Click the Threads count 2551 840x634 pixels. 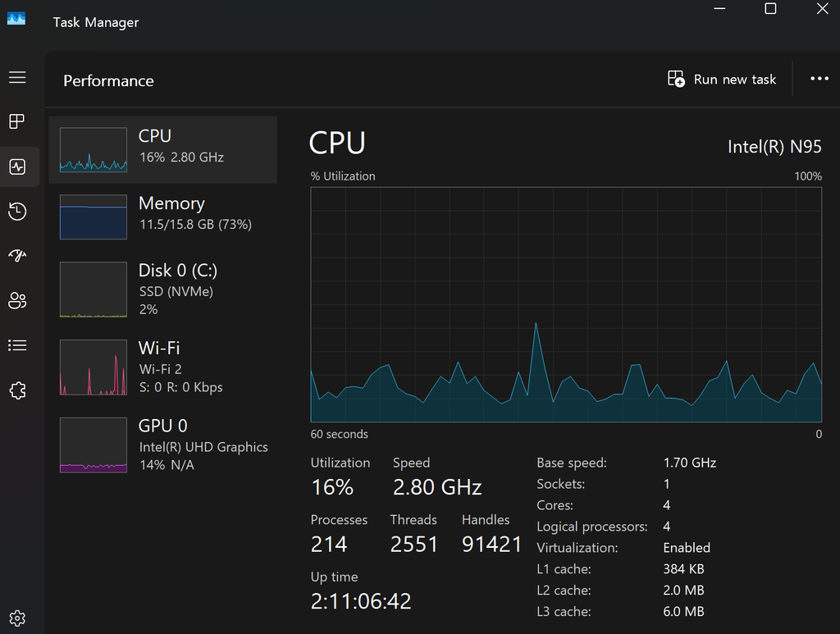(414, 545)
